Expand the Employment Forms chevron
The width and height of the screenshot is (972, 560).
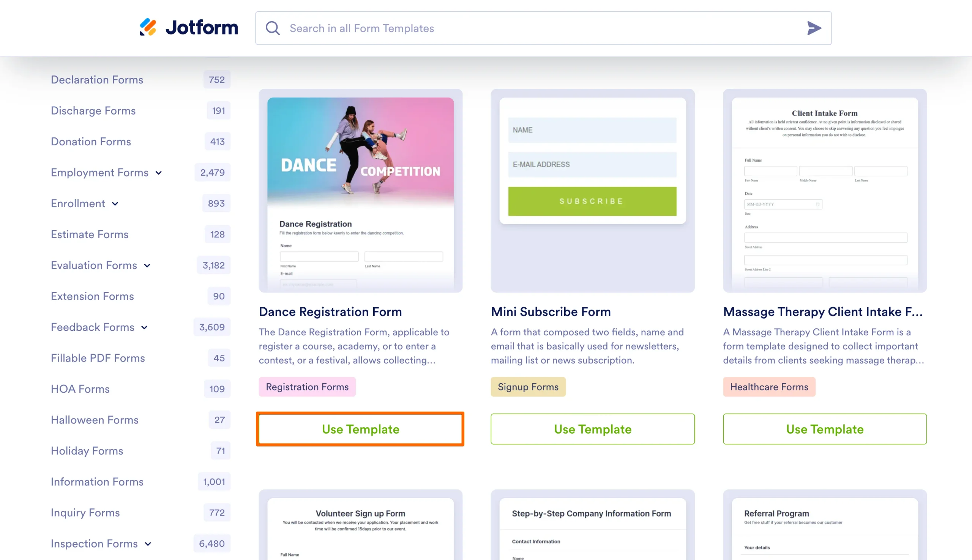point(159,173)
